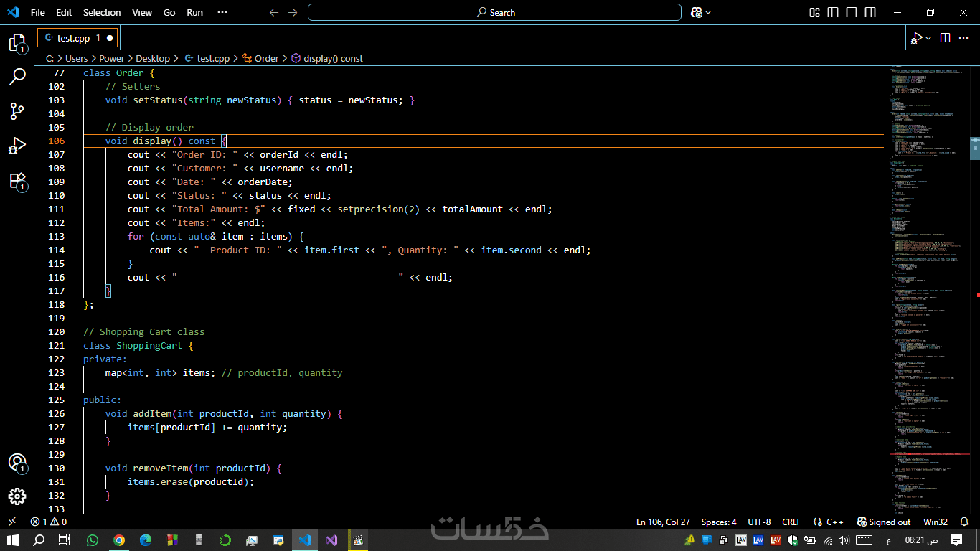Click the UTF-8 encoding status button
980x551 pixels.
(759, 522)
